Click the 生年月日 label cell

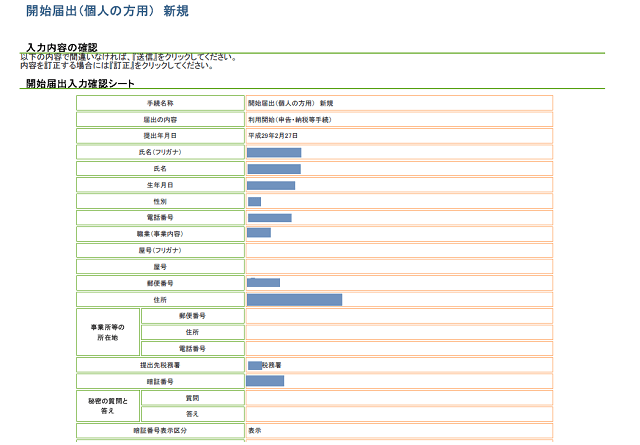(x=160, y=185)
